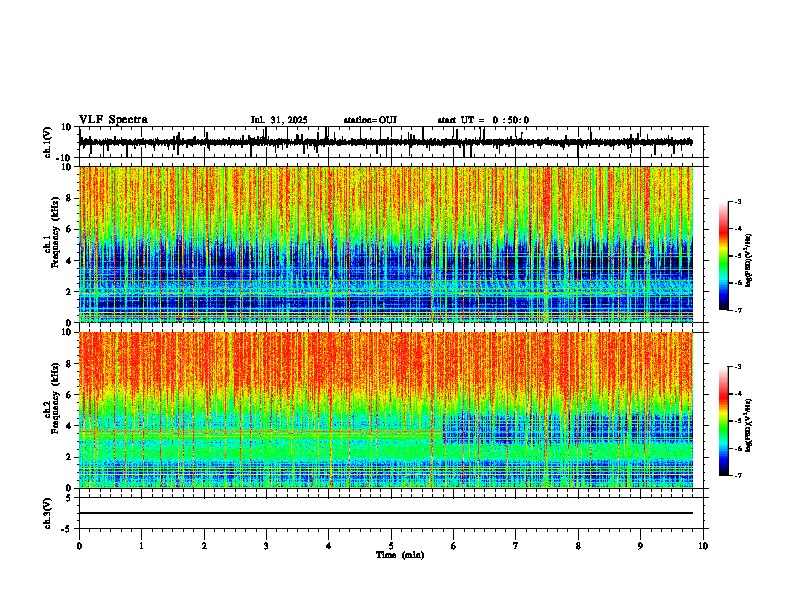Viewport: 792px width, 612px height.
Task: Click the "-3" label on ch.1 colorbar
Action: click(x=738, y=201)
